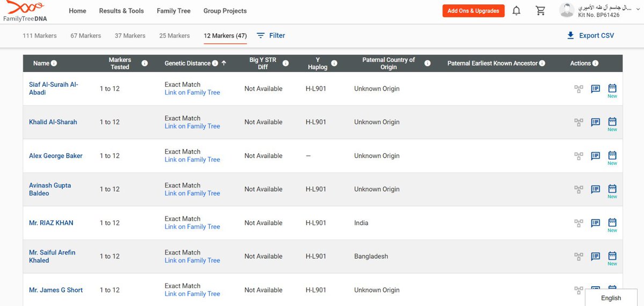The width and height of the screenshot is (644, 306).
Task: Click the Actions column info icon
Action: 595,63
